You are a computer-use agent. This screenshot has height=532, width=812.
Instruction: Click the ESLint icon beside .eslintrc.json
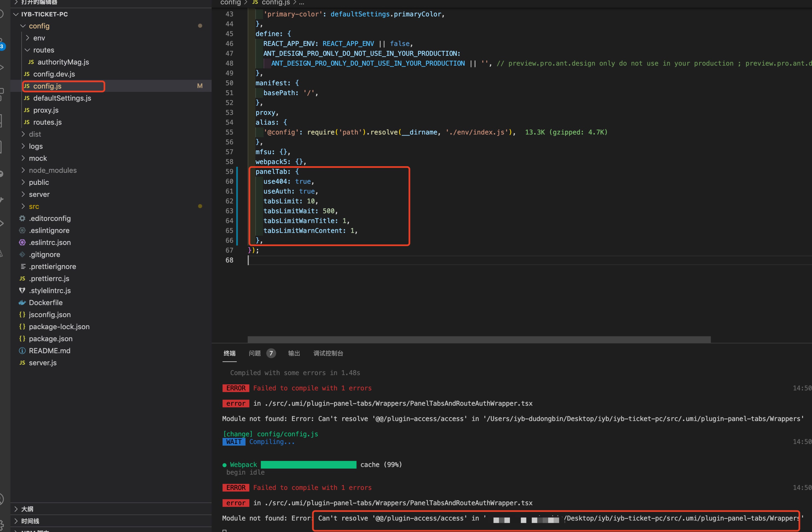coord(22,242)
